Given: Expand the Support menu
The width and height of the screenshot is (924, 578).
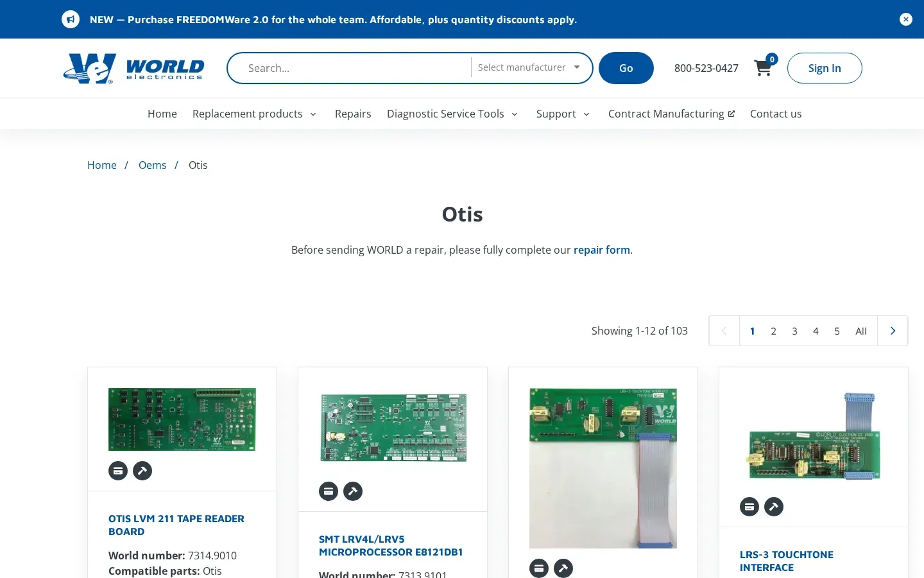Looking at the screenshot, I should point(563,114).
